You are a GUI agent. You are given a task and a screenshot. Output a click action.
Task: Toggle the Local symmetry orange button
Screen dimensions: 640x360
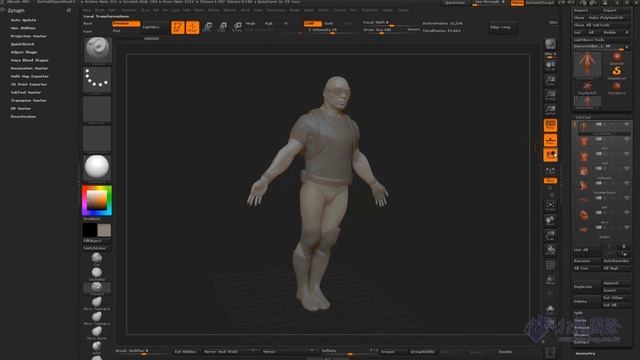[x=550, y=155]
